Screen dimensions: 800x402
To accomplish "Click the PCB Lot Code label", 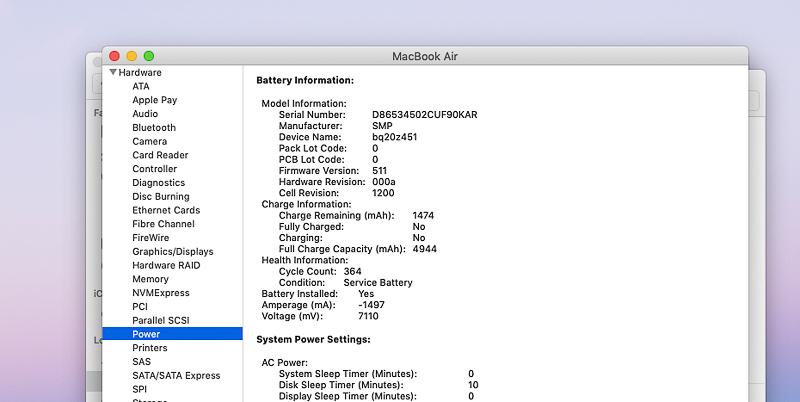I will (312, 160).
